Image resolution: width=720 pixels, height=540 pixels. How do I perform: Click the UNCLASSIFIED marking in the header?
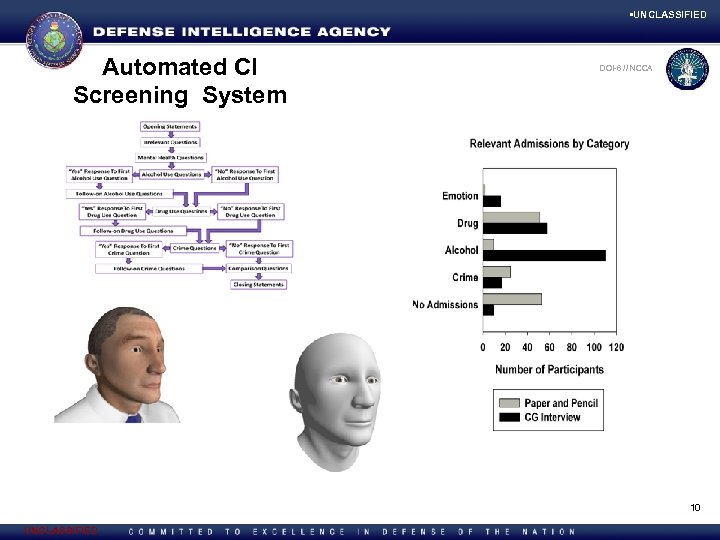coord(668,15)
